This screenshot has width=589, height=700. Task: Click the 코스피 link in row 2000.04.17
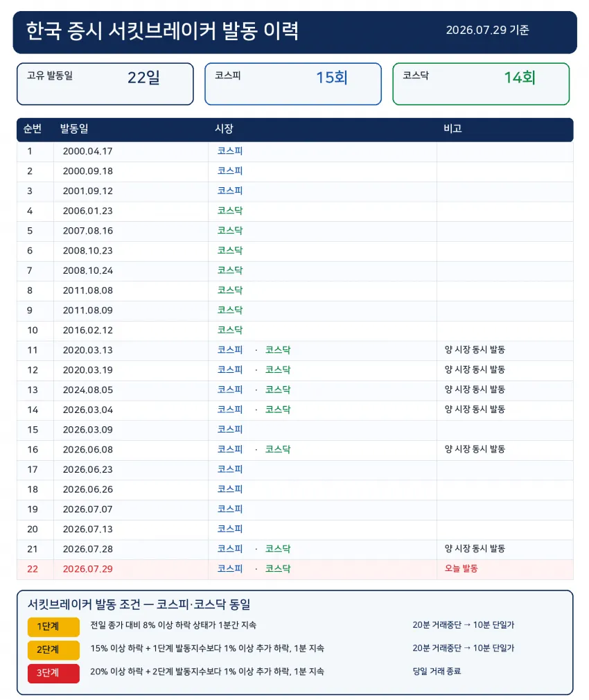pyautogui.click(x=230, y=151)
